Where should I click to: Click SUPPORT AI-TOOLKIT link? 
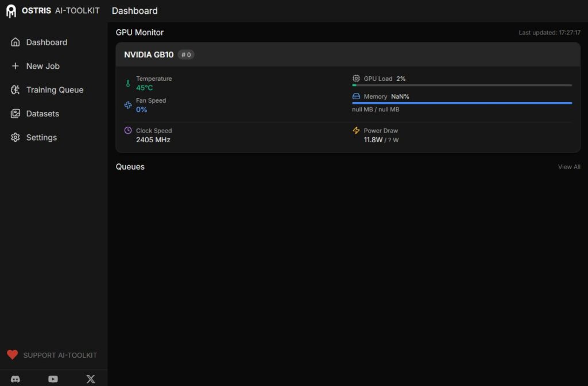[x=60, y=356]
